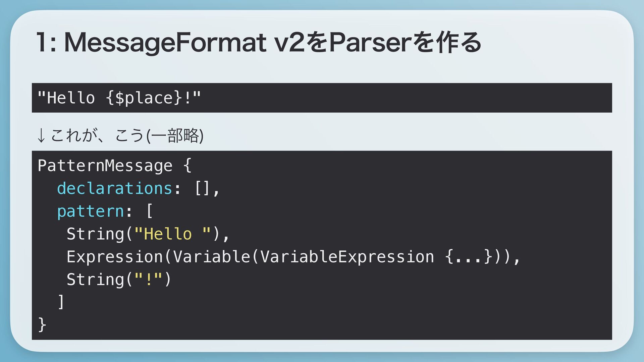Click the slide title mentioning MessageFormat v2
Screen dimensions: 644x362
(x=259, y=43)
